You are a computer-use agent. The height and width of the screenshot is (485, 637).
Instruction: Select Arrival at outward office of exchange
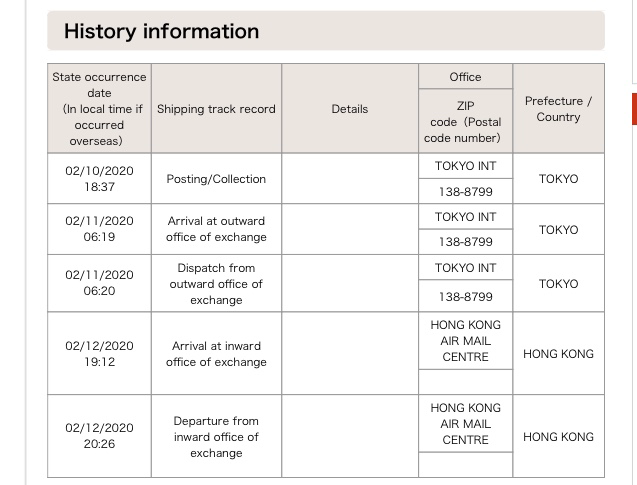[x=216, y=229]
